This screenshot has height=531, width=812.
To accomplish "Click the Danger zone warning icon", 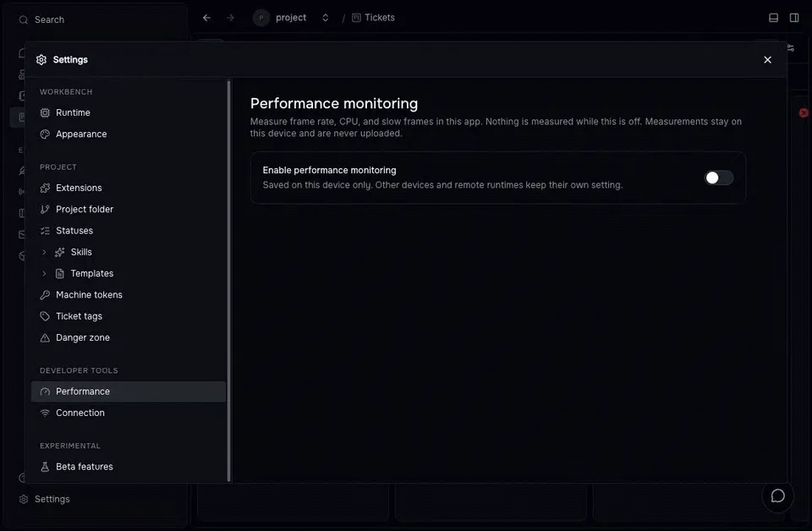I will (45, 337).
